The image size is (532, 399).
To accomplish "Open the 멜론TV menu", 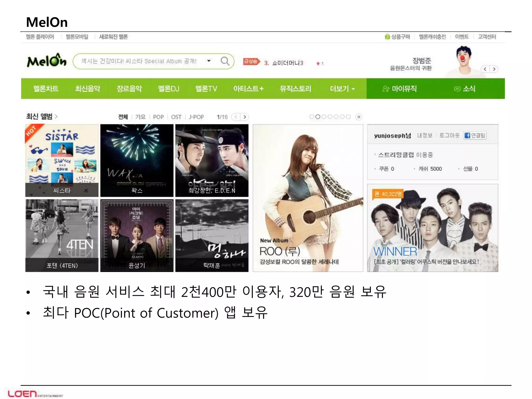I will pos(206,89).
